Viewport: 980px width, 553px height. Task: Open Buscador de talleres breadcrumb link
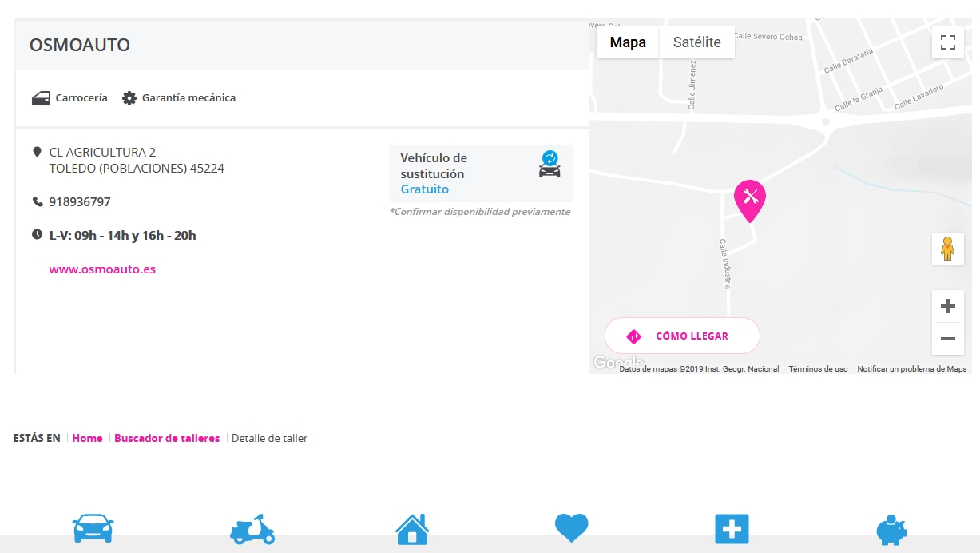click(x=167, y=438)
